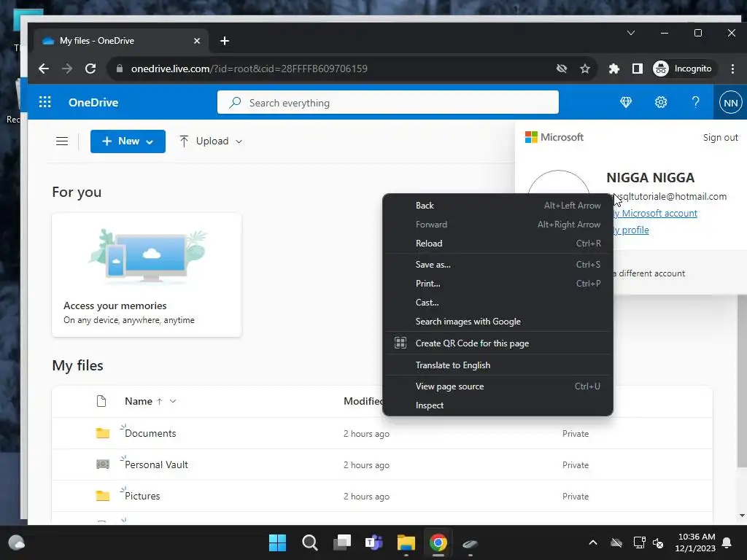Select Back in the context menu
747x560 pixels.
[x=498, y=205]
